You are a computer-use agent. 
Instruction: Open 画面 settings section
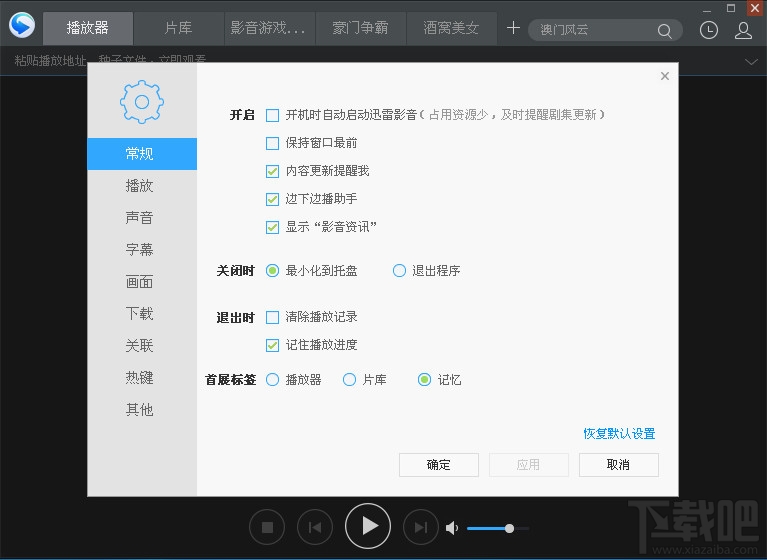coord(142,282)
